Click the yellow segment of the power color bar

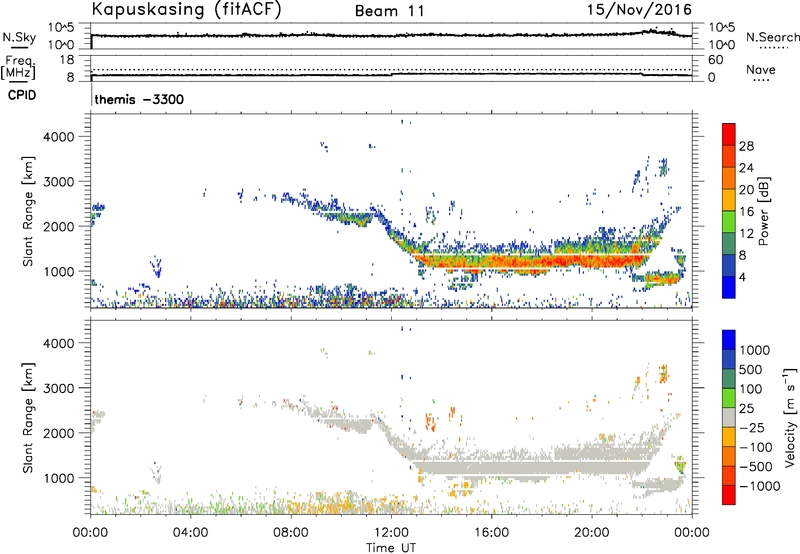pos(729,200)
